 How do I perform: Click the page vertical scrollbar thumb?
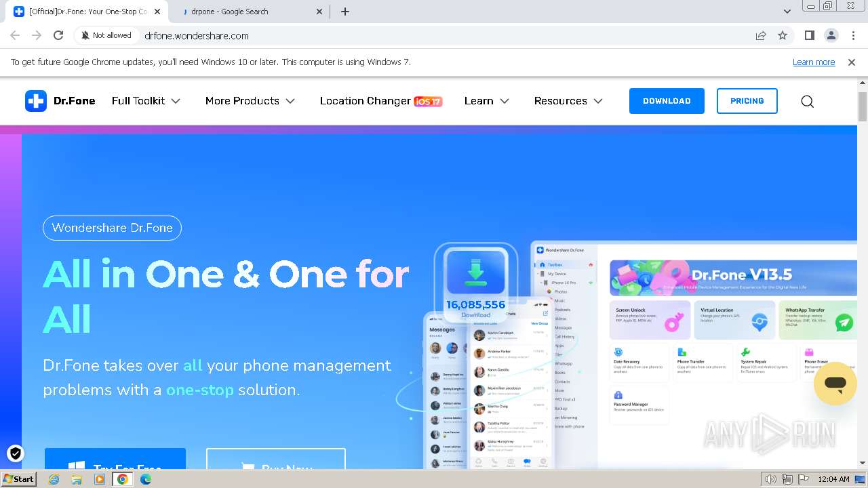click(x=863, y=106)
